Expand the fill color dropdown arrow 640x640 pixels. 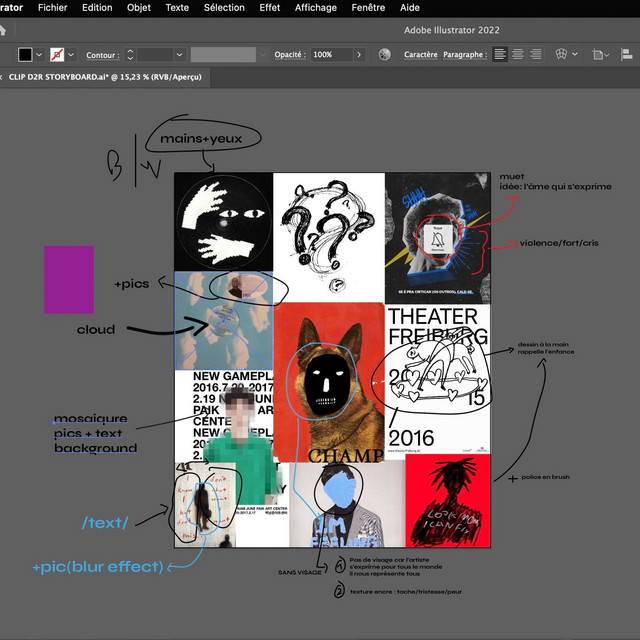click(39, 54)
